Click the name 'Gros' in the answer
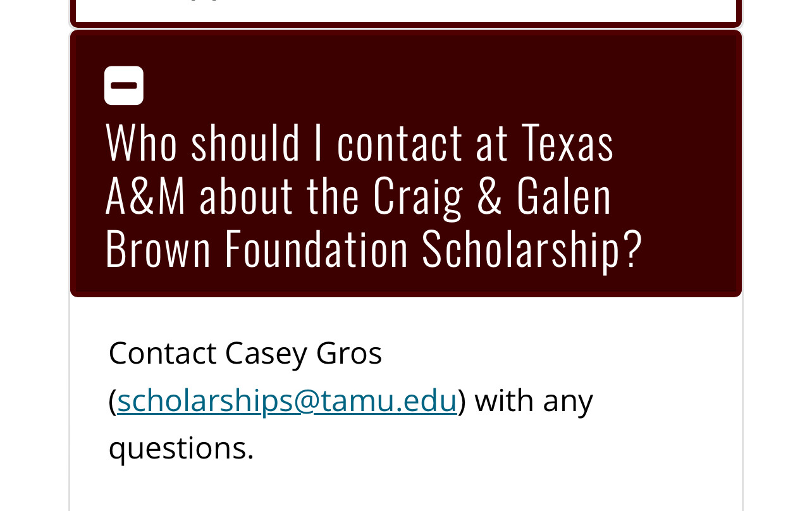 click(349, 353)
